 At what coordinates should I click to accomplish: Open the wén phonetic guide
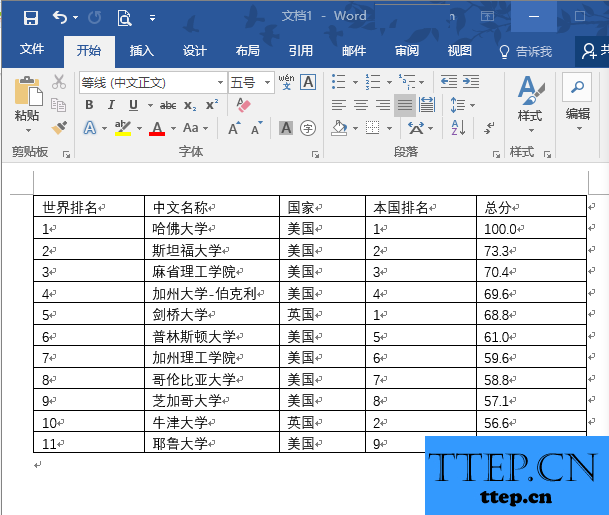click(286, 82)
